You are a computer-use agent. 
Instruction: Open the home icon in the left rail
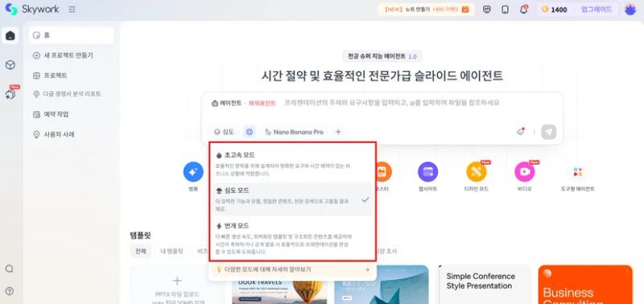coord(10,35)
